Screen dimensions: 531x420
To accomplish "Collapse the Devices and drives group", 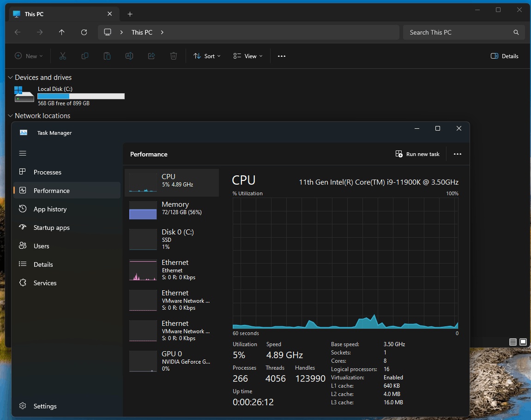I will [x=10, y=78].
